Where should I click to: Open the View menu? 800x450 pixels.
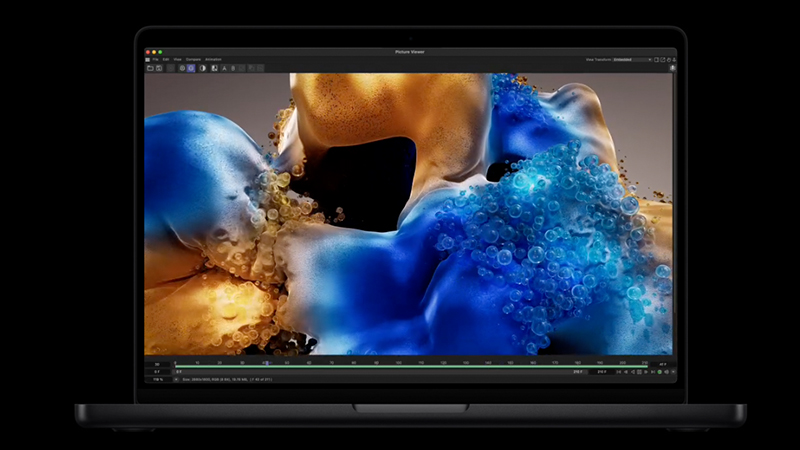point(177,60)
